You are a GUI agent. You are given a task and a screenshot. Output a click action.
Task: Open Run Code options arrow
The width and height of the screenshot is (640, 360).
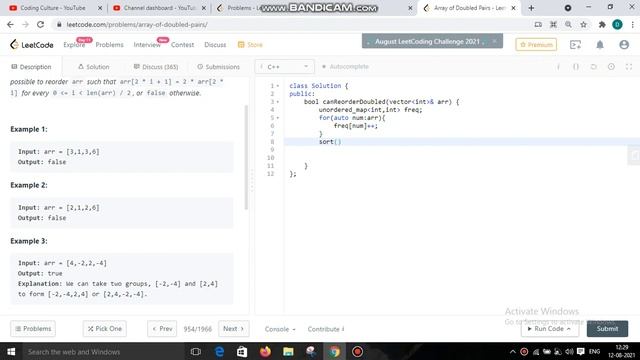point(569,329)
